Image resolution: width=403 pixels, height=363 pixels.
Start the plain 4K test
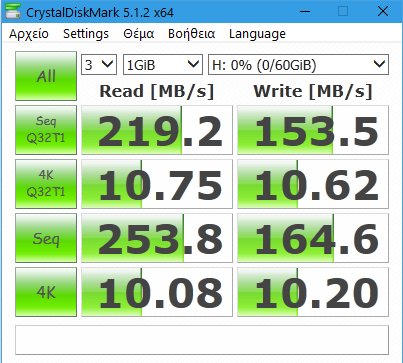[x=46, y=292]
